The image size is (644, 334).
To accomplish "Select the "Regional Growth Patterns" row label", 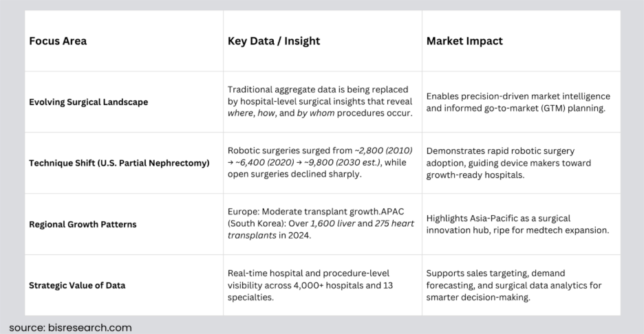I will [82, 224].
